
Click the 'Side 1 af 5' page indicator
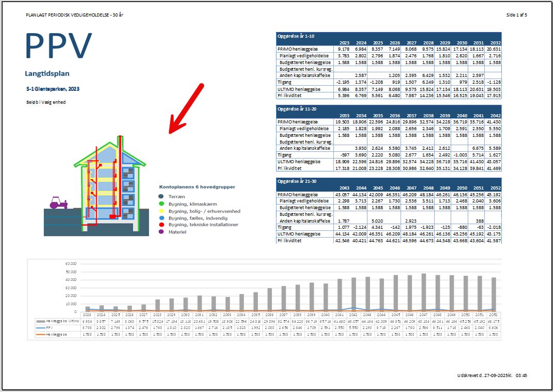click(516, 14)
